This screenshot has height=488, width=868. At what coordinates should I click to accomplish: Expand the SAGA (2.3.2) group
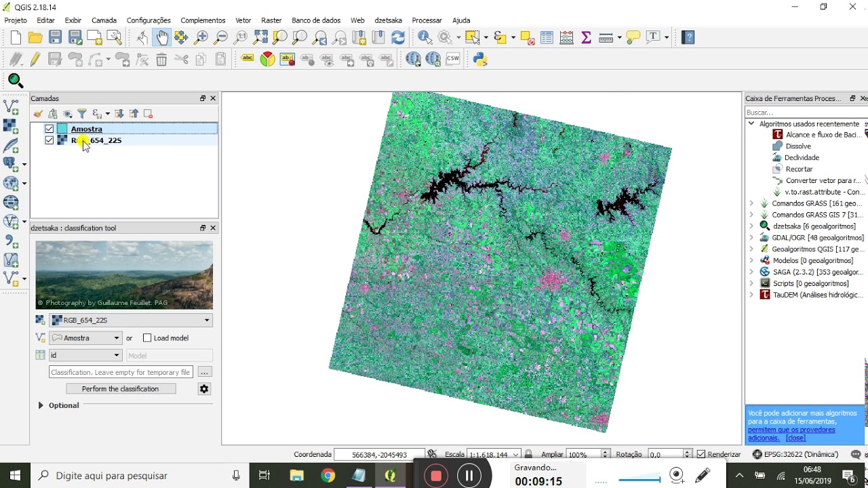pos(751,272)
